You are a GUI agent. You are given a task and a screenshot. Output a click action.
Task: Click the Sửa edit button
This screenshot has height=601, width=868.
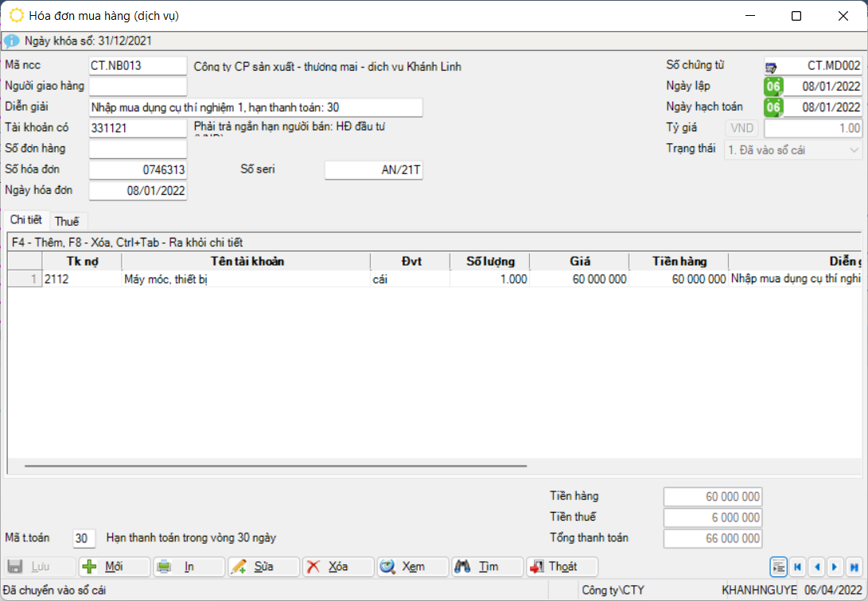tap(263, 567)
